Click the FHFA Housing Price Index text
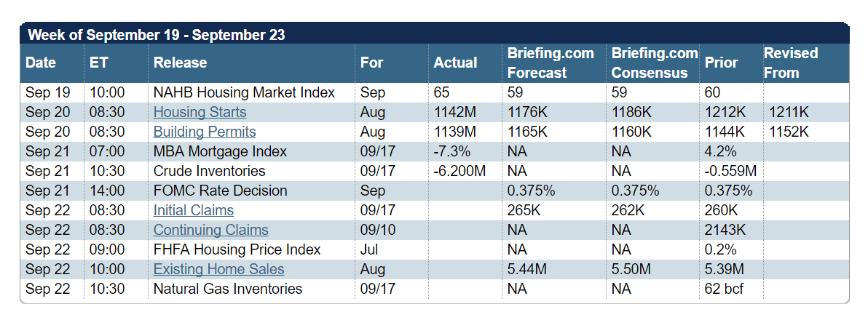 [x=237, y=249]
